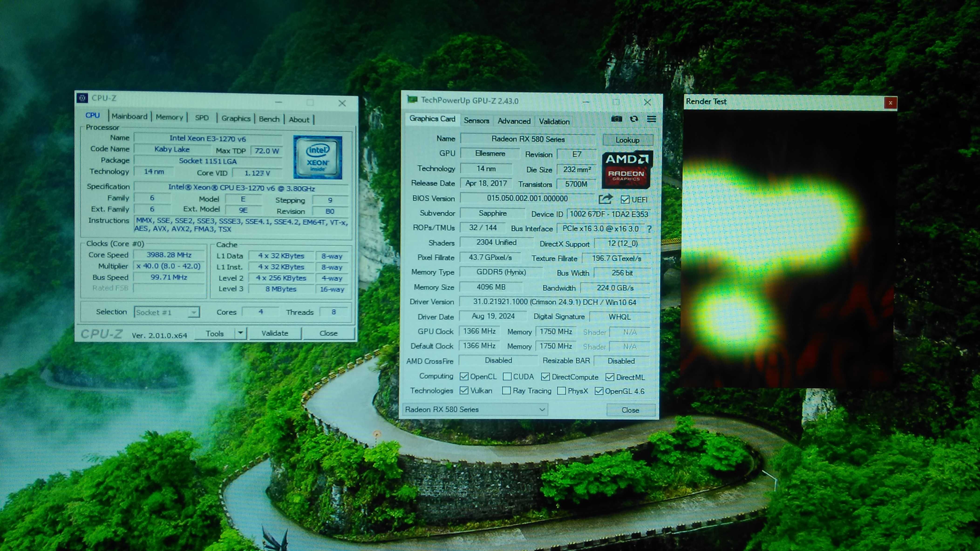Click the Driver Date value Aug 19, 2024
Image resolution: width=980 pixels, height=551 pixels.
click(x=493, y=316)
